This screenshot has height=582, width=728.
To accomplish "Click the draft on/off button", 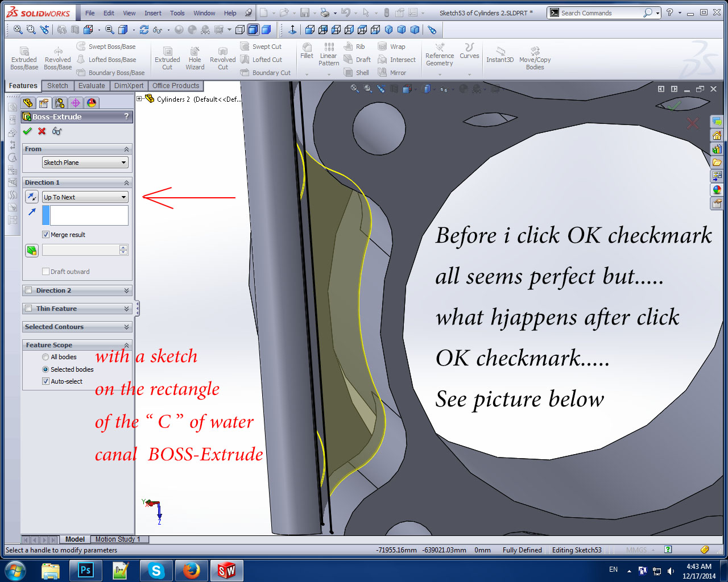I will pyautogui.click(x=32, y=250).
